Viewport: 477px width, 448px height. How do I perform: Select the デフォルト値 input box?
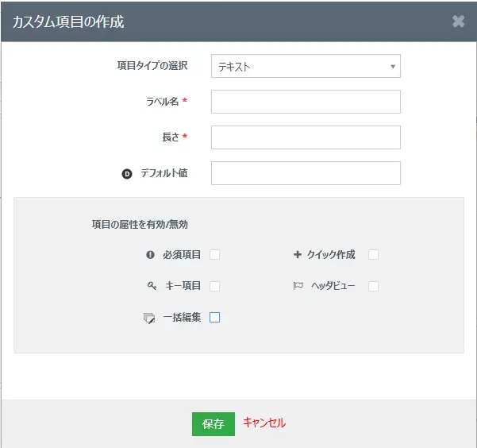tap(306, 173)
